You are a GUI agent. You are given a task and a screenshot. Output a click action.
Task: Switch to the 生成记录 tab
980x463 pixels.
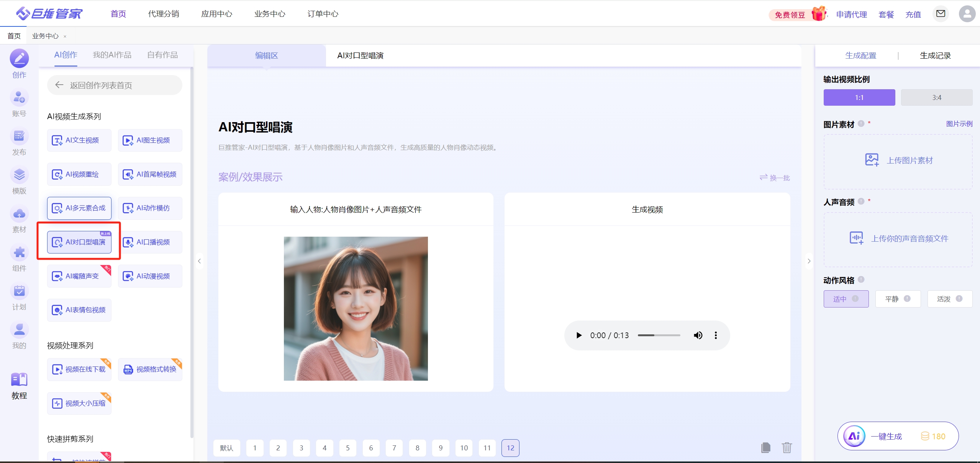coord(935,56)
